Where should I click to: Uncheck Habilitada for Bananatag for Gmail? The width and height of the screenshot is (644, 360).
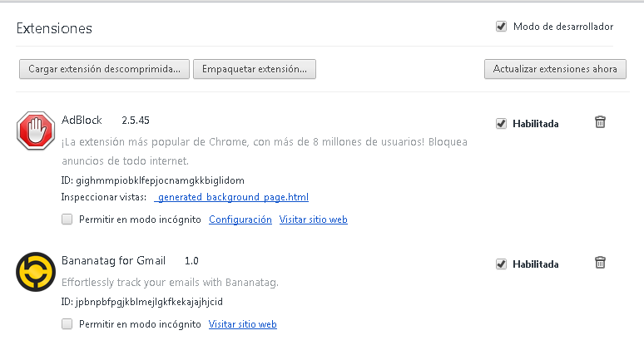(501, 264)
